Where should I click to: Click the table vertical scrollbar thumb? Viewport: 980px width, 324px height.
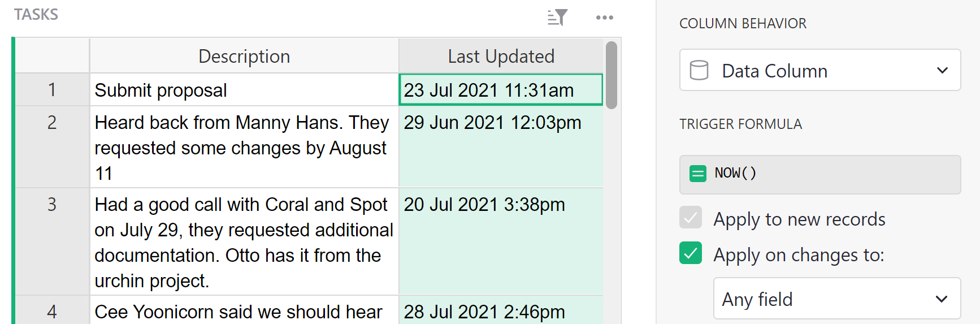click(x=611, y=75)
